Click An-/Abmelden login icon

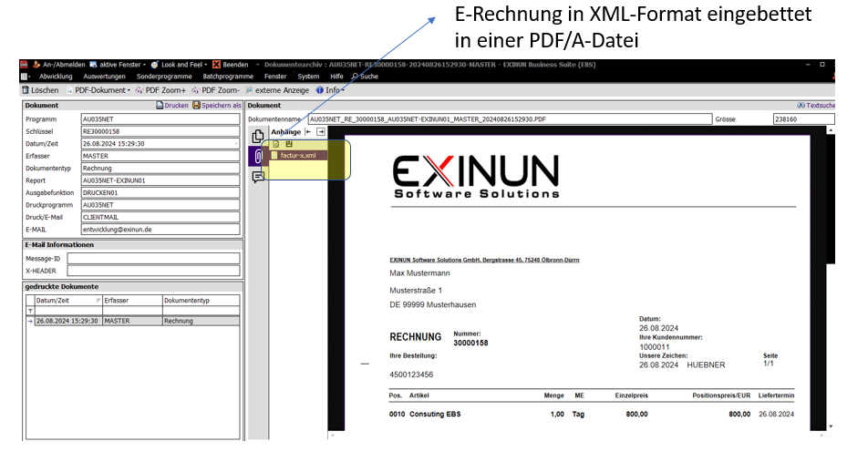[x=36, y=65]
